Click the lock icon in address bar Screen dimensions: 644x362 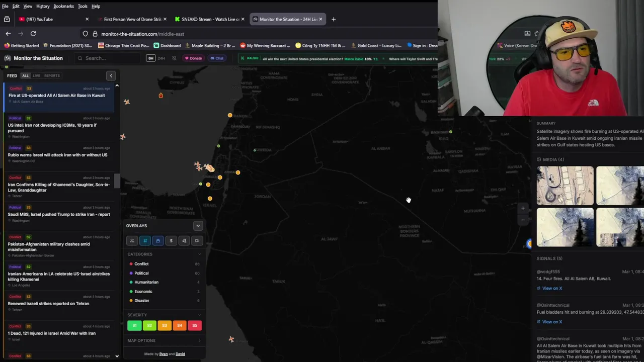(95, 34)
